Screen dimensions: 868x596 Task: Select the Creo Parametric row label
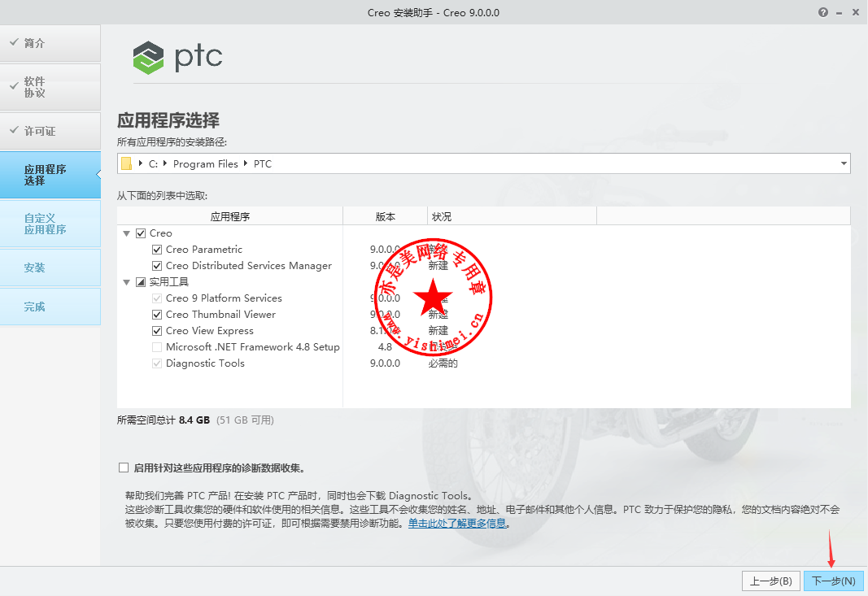pos(204,250)
